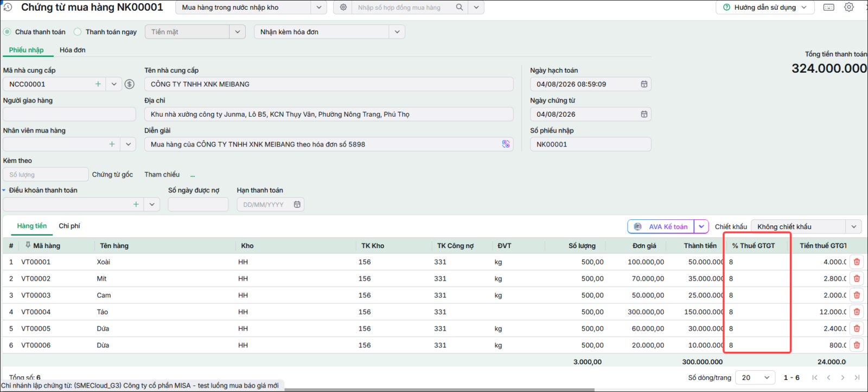Click the % Thuế GTGT column header
Image resolution: width=868 pixels, height=392 pixels.
[x=754, y=245]
